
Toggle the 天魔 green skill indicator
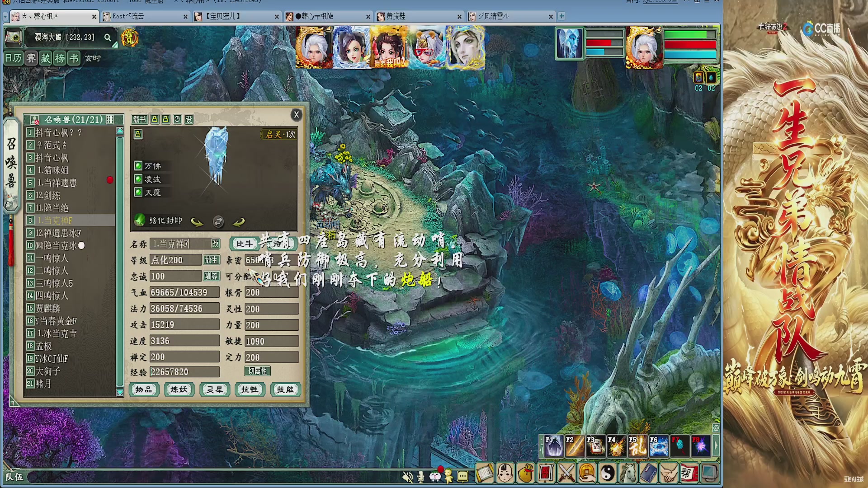click(x=138, y=192)
